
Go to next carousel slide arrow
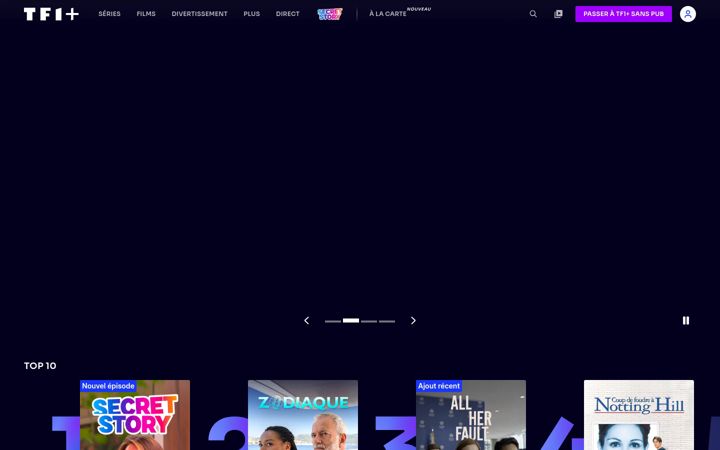pos(413,321)
